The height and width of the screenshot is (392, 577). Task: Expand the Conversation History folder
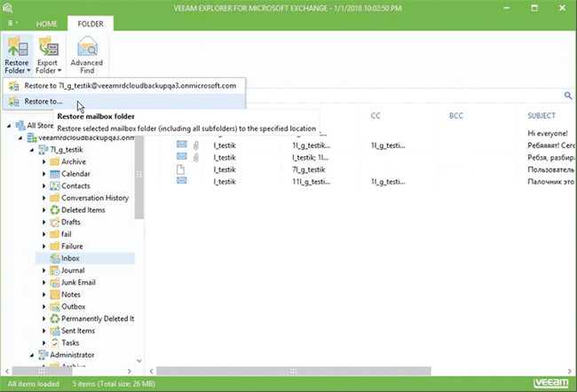coord(43,198)
